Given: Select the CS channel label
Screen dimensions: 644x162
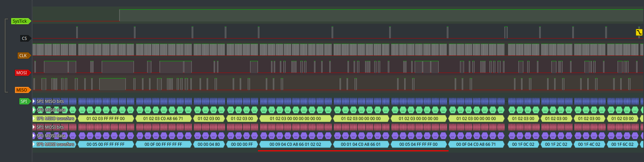Looking at the screenshot, I should tap(24, 39).
